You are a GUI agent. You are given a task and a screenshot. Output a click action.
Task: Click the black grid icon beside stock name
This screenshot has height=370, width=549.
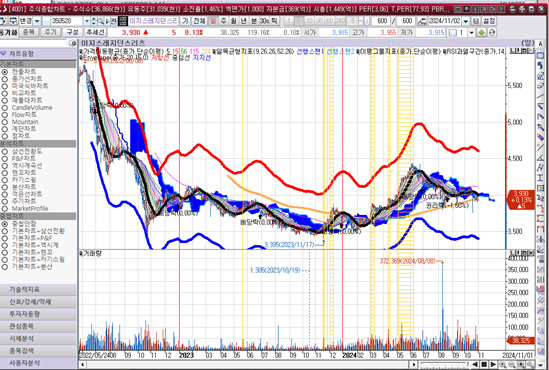122,21
